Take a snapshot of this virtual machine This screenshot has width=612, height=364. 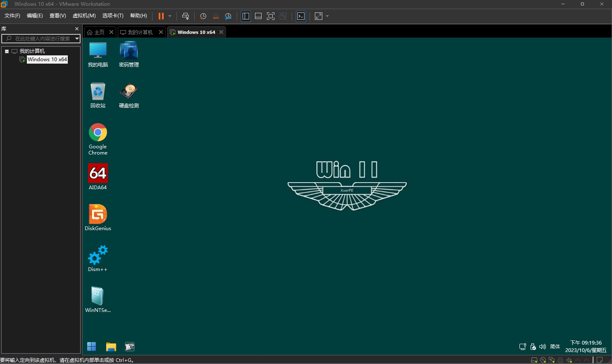click(x=203, y=16)
